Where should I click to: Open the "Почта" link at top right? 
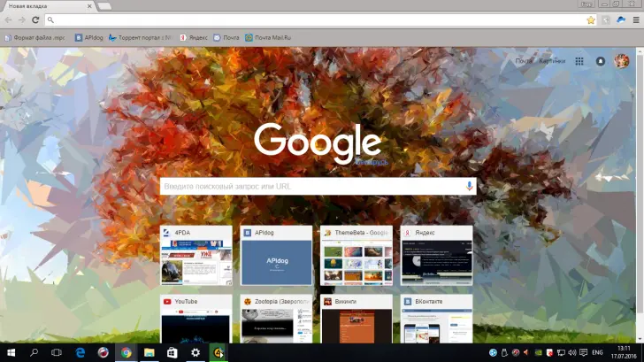tap(525, 61)
